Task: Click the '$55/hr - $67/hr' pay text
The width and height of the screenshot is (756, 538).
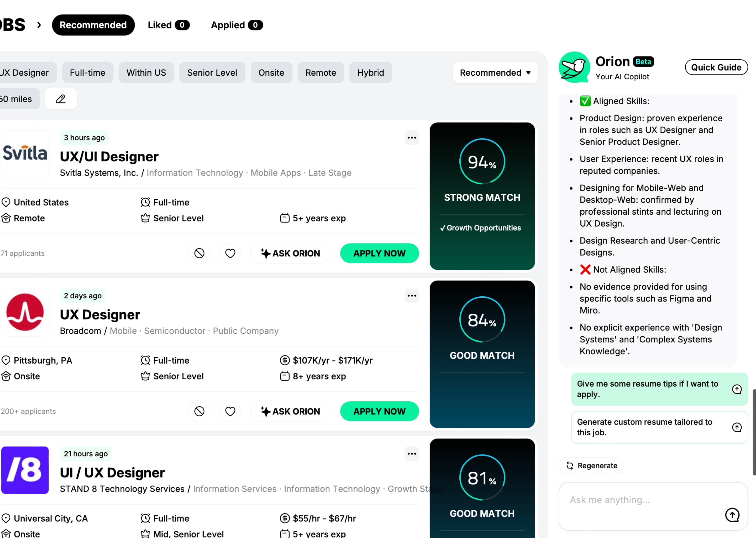Action: tap(324, 519)
